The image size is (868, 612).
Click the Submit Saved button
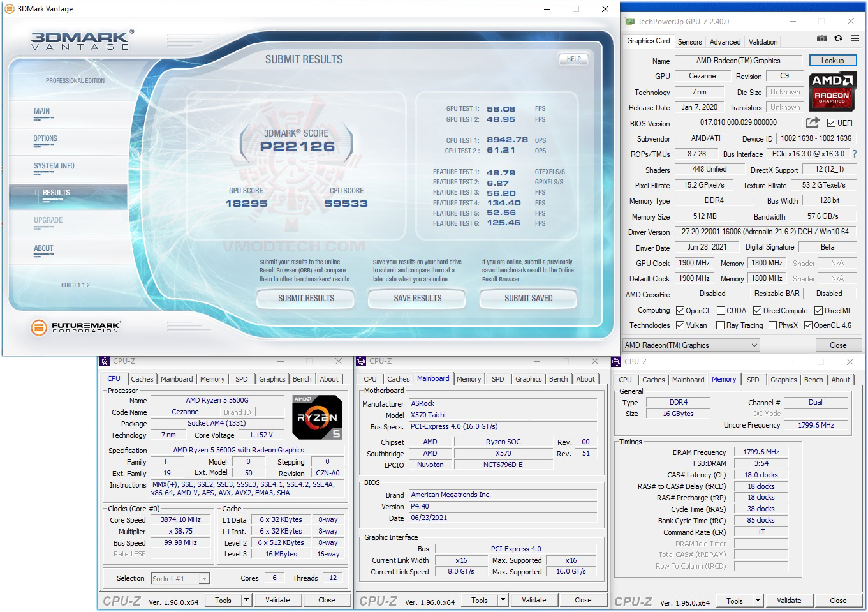529,298
